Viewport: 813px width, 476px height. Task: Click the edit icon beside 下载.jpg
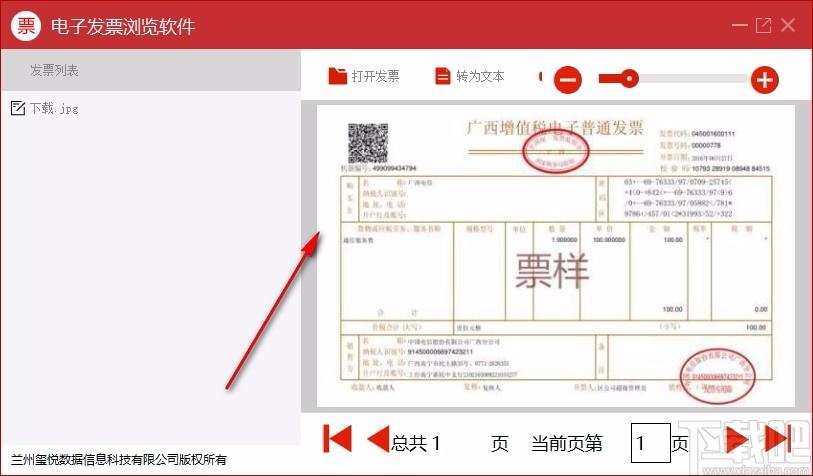[18, 108]
